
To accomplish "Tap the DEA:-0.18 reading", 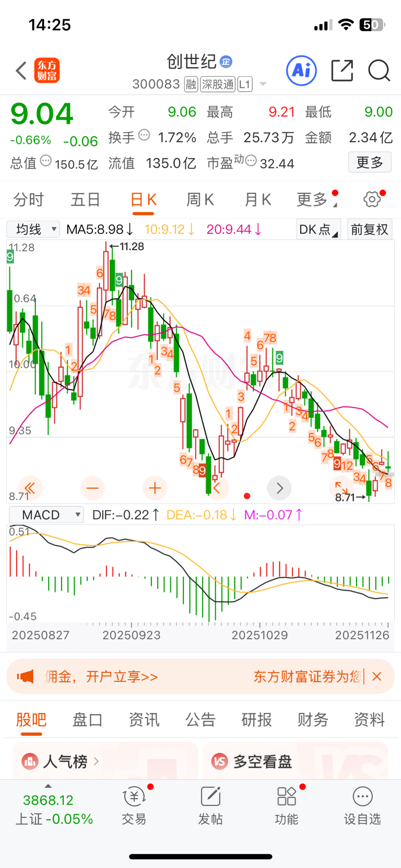I will point(202,515).
